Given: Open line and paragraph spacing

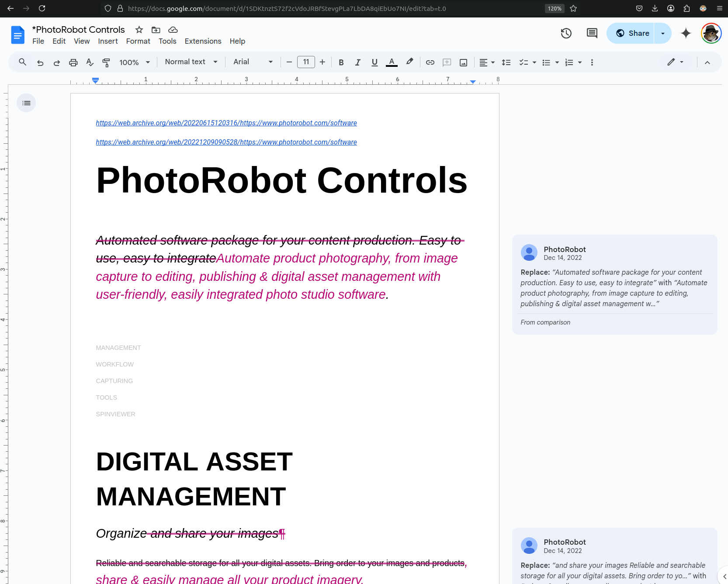Looking at the screenshot, I should click(506, 62).
